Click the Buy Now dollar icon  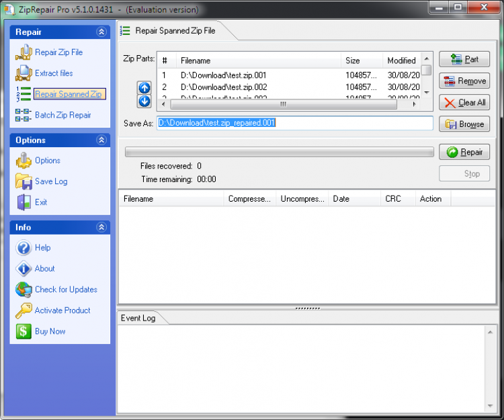coord(24,331)
